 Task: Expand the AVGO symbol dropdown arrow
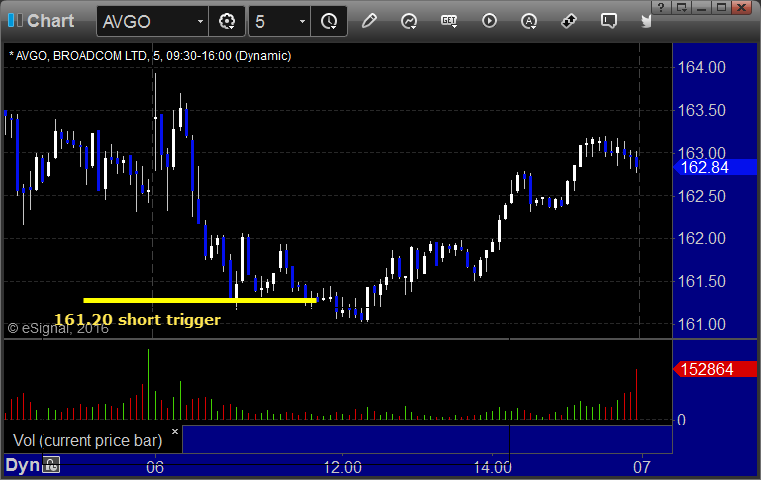pyautogui.click(x=200, y=21)
